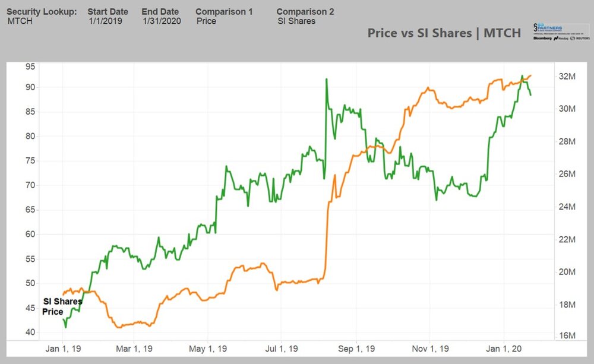Open the Comparison 2 SI Shares selector
The width and height of the screenshot is (594, 364).
coord(296,21)
